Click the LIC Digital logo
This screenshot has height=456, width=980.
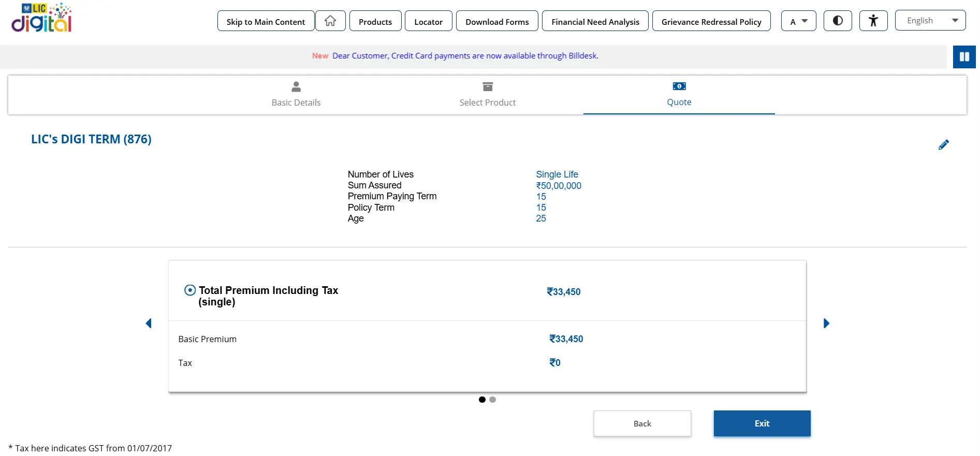tap(41, 18)
